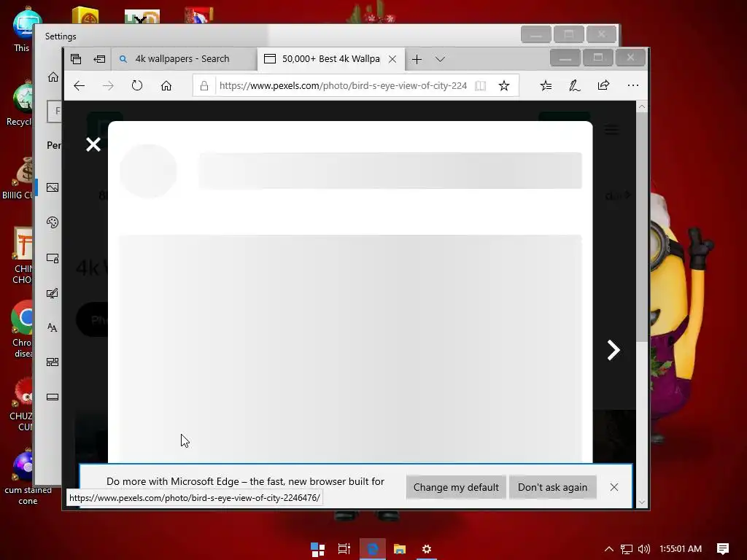Select Fonts icon in Settings sidebar
Image resolution: width=747 pixels, height=560 pixels.
tap(53, 327)
